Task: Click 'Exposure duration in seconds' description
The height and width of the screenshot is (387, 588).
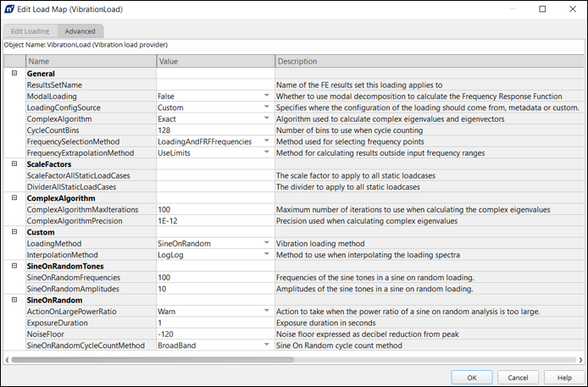Action: 326,323
